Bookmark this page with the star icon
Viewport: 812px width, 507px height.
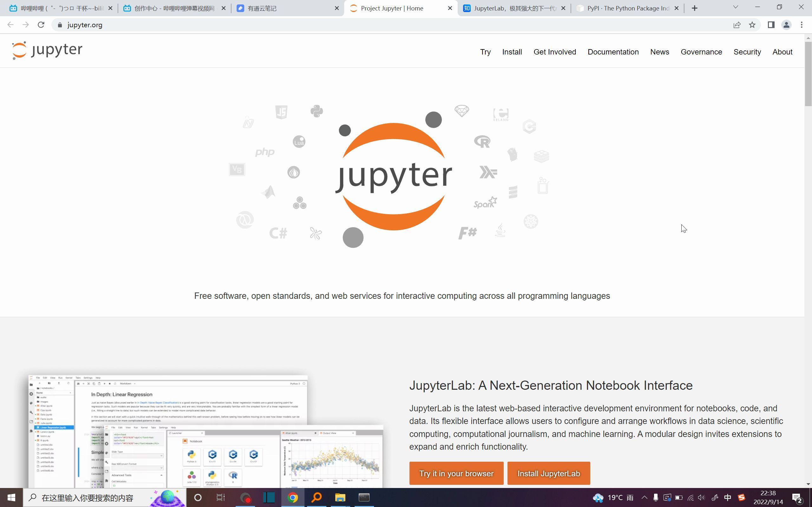coord(753,24)
